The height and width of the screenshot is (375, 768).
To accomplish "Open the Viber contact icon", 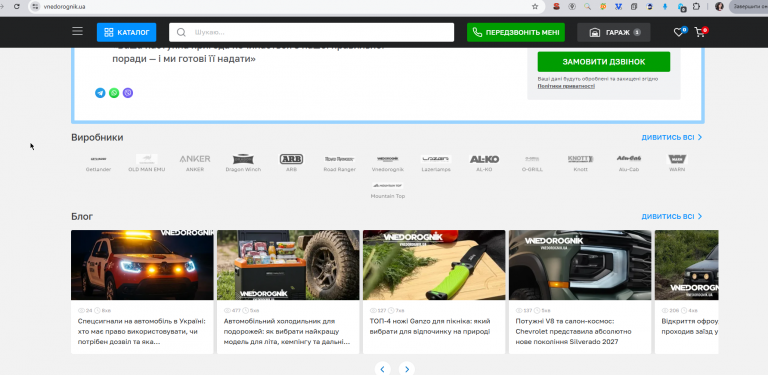I will pyautogui.click(x=128, y=93).
